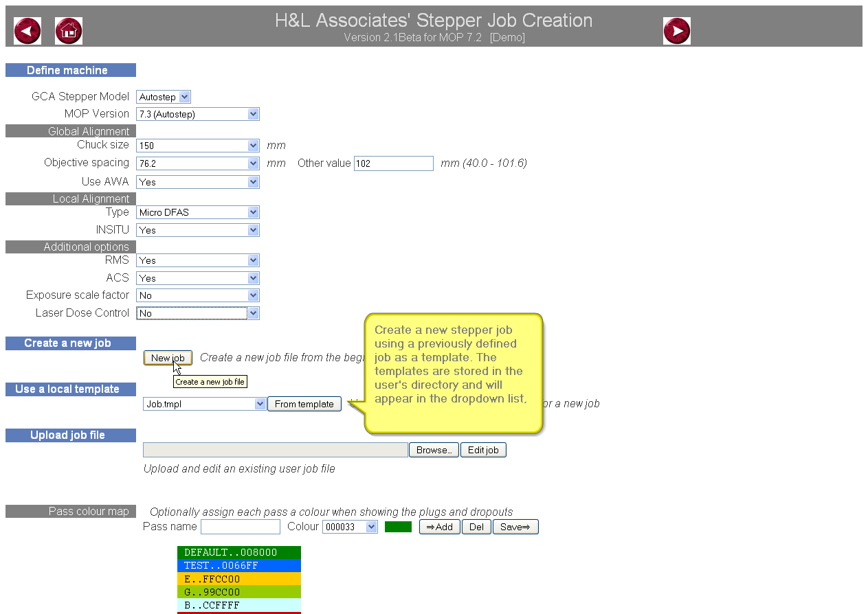Click the Browse button
The height and width of the screenshot is (614, 868).
pos(434,450)
